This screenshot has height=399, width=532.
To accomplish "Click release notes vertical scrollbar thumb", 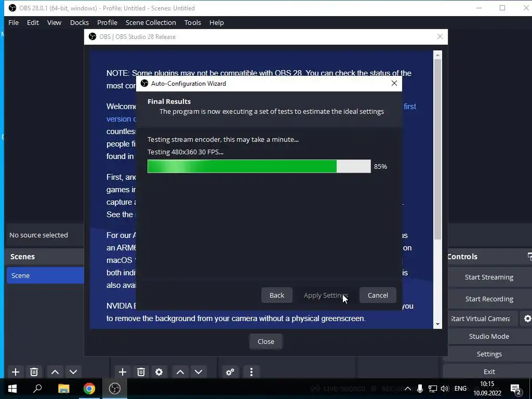I will pyautogui.click(x=437, y=149).
